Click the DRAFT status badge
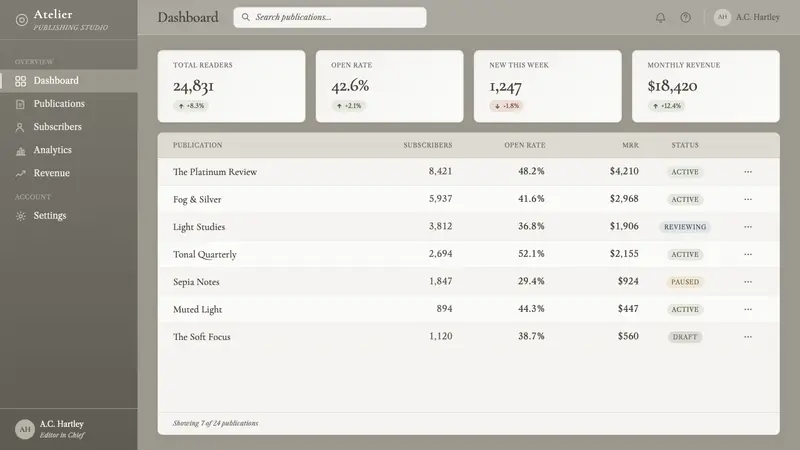Image resolution: width=800 pixels, height=450 pixels. coord(685,337)
